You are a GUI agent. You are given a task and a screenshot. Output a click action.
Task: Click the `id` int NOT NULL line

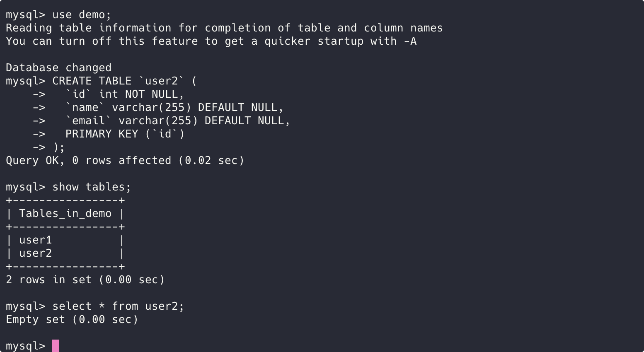[125, 94]
